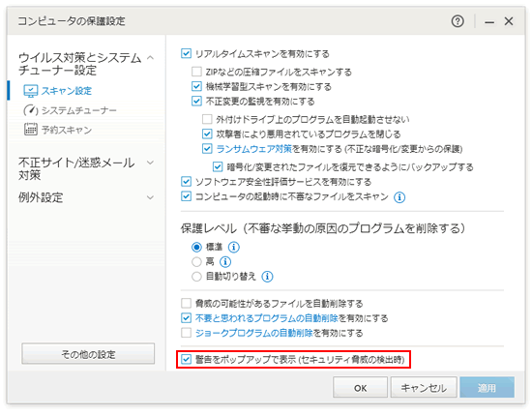The width and height of the screenshot is (532, 416).
Task: Toggle the popup warning display checkbox
Action: pyautogui.click(x=186, y=359)
